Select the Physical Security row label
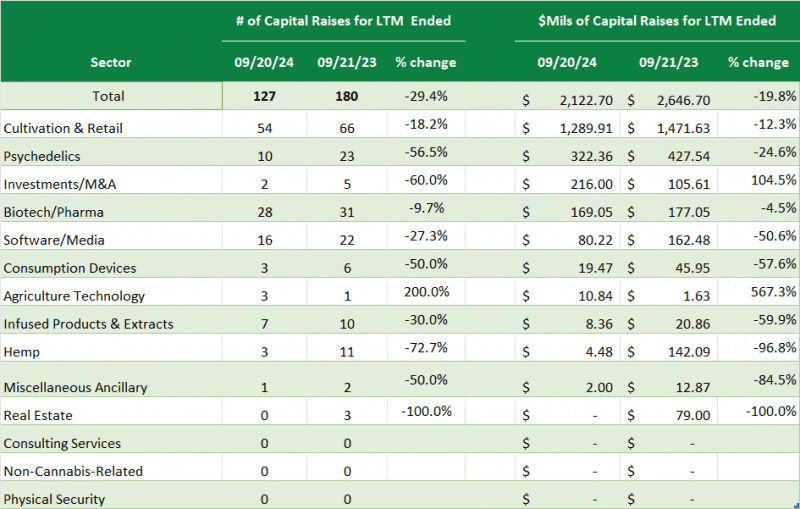 54,499
